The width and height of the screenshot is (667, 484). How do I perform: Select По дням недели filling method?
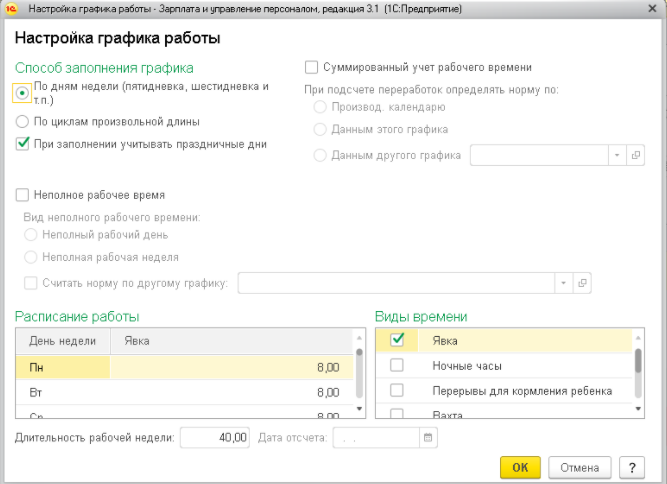[x=22, y=93]
